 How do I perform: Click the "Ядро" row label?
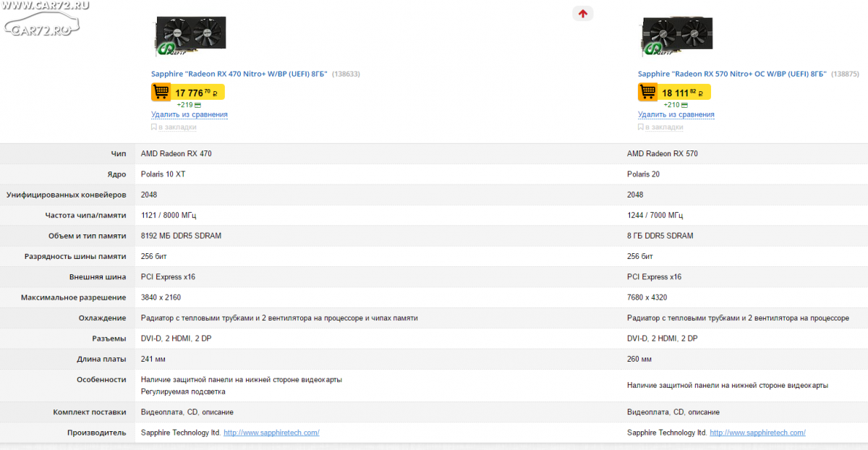[116, 174]
